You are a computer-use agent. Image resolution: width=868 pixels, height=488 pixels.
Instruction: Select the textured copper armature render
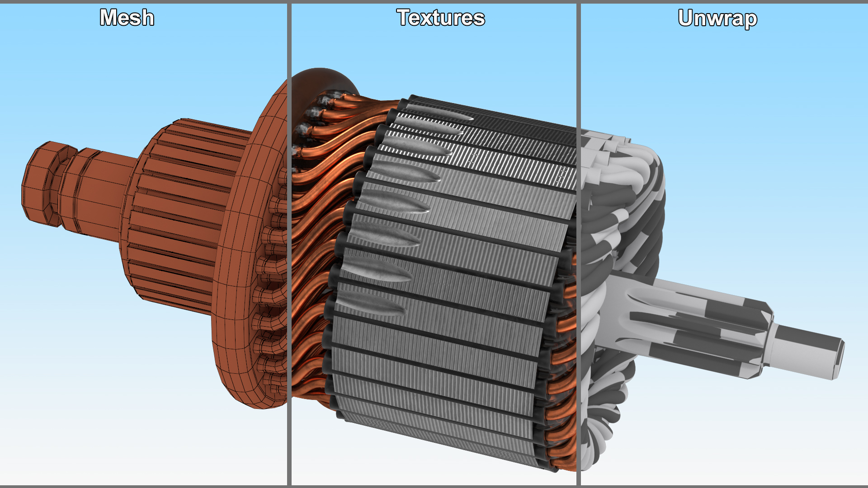(434, 270)
